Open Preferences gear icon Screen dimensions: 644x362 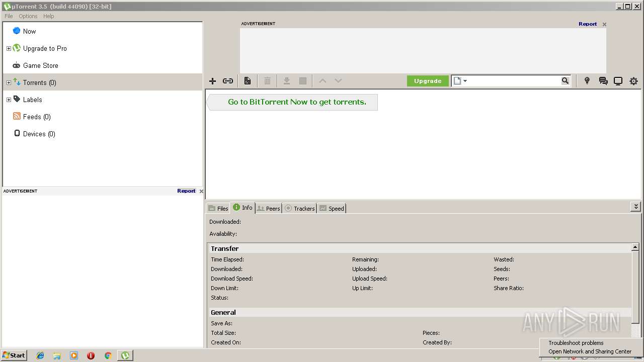(633, 81)
